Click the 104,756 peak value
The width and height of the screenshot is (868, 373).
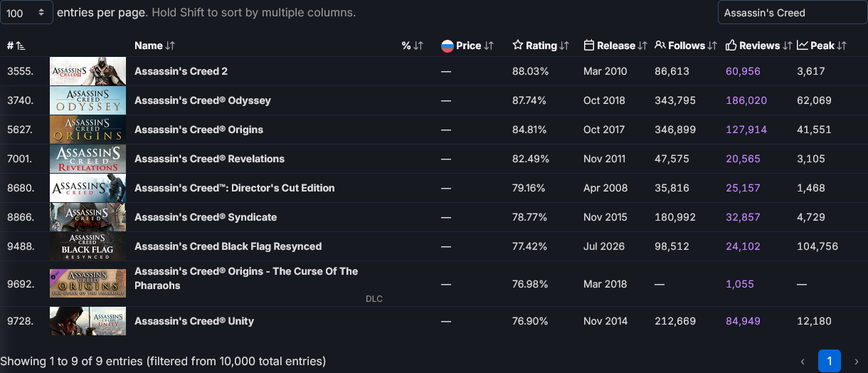point(817,246)
